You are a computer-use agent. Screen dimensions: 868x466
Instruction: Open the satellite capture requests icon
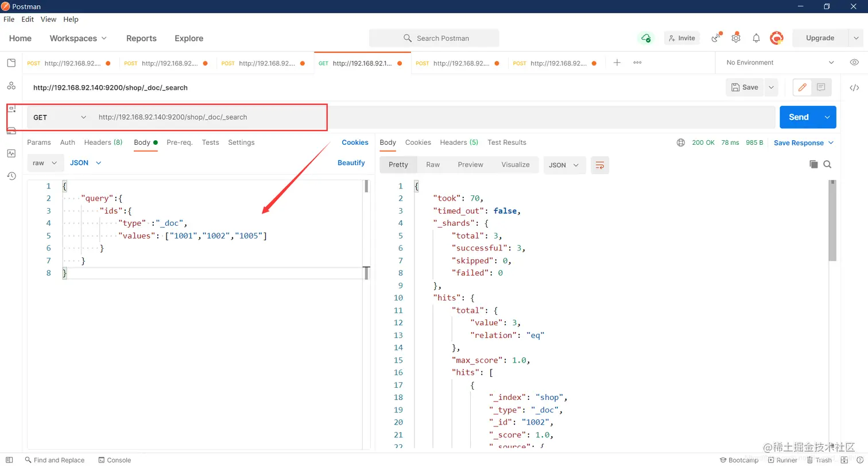tap(716, 38)
